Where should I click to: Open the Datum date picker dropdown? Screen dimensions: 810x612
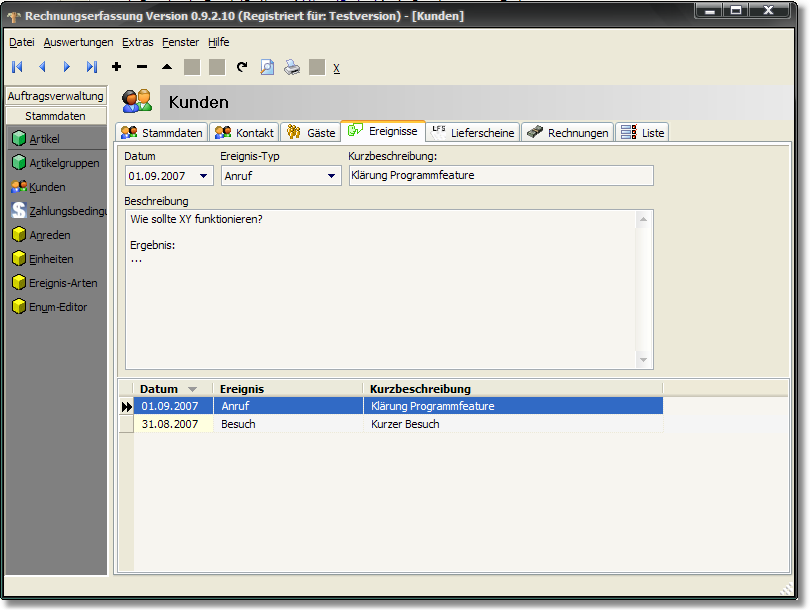point(204,176)
